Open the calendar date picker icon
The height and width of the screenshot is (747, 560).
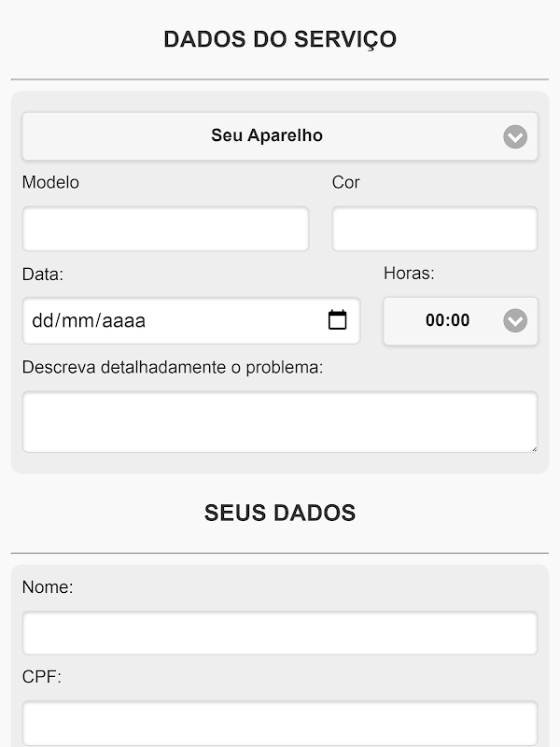coord(338,320)
